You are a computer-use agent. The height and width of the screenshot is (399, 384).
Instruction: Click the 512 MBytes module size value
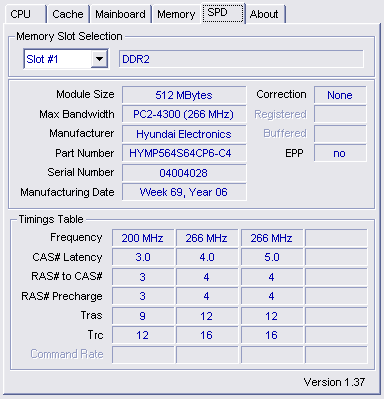tap(184, 95)
